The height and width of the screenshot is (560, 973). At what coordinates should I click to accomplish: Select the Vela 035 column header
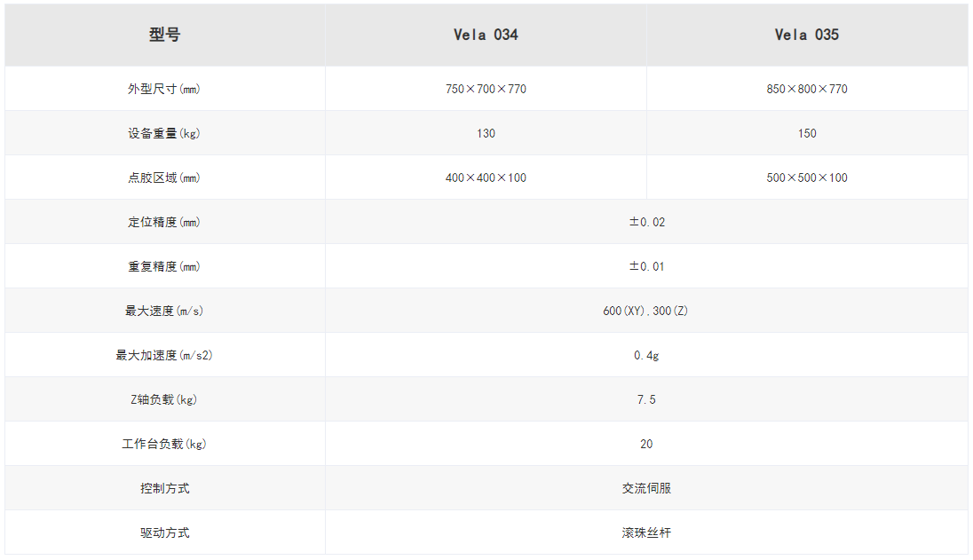806,35
